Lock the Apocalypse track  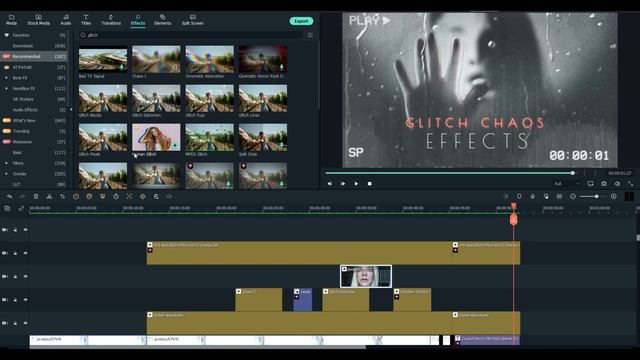[15, 323]
